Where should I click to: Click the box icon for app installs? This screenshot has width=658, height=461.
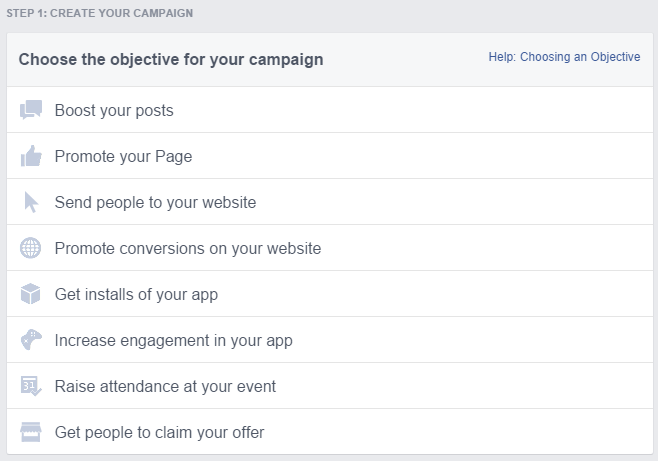[31, 294]
